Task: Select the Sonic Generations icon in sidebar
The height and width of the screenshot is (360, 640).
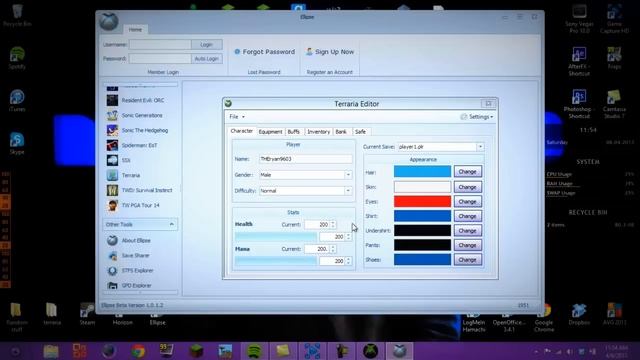Action: 112,115
